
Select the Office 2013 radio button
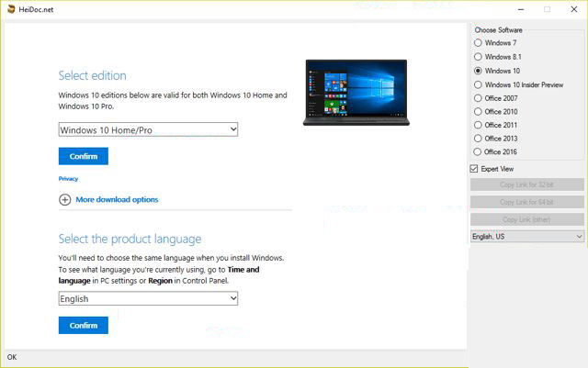[478, 139]
